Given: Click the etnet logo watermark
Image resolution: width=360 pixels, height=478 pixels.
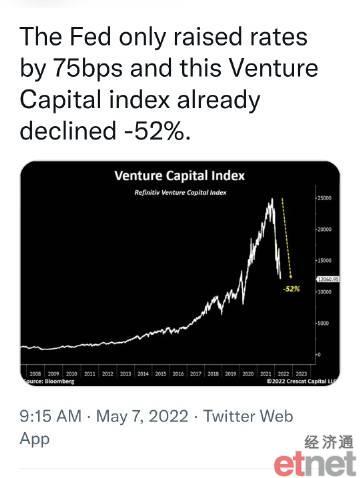Looking at the screenshot, I should coord(315,464).
